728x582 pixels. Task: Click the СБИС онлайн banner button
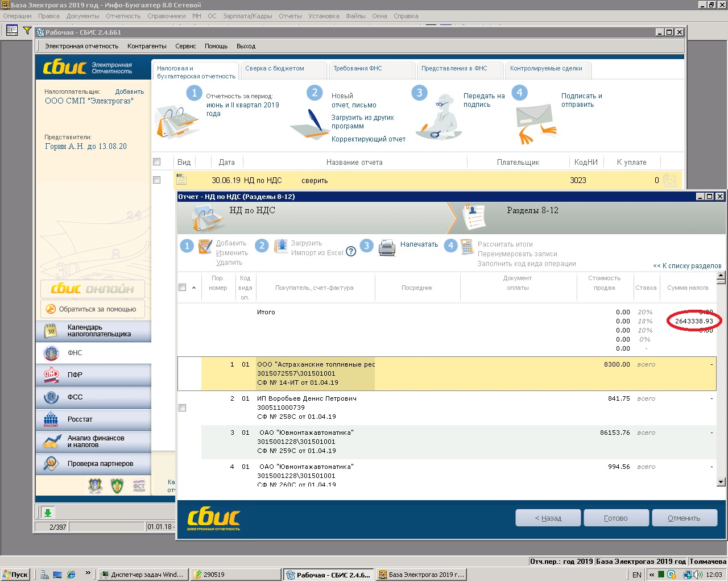pyautogui.click(x=93, y=289)
